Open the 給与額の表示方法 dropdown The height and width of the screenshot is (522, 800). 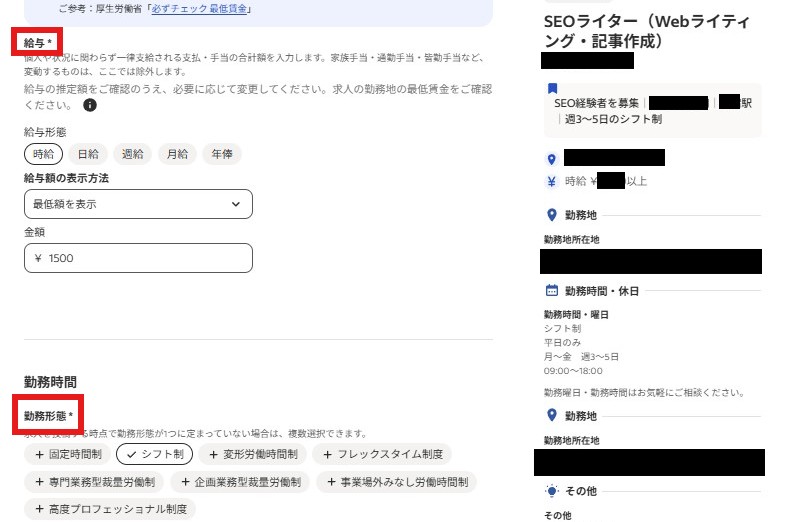pos(138,204)
